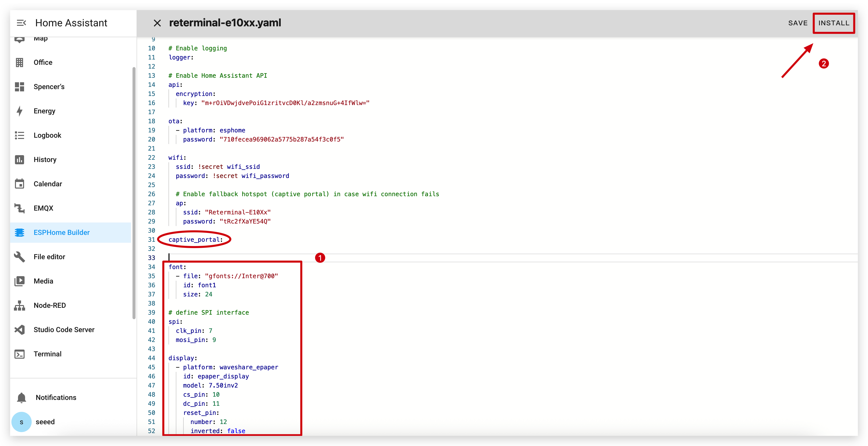868x446 pixels.
Task: Open the seeed user profile
Action: 70,422
